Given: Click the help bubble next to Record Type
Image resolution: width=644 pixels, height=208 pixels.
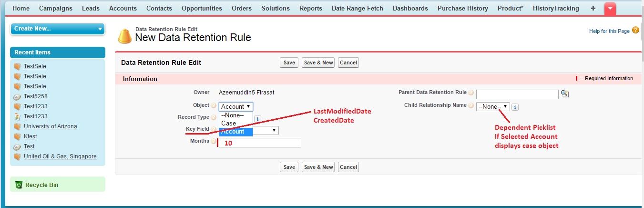Looking at the screenshot, I should (214, 117).
